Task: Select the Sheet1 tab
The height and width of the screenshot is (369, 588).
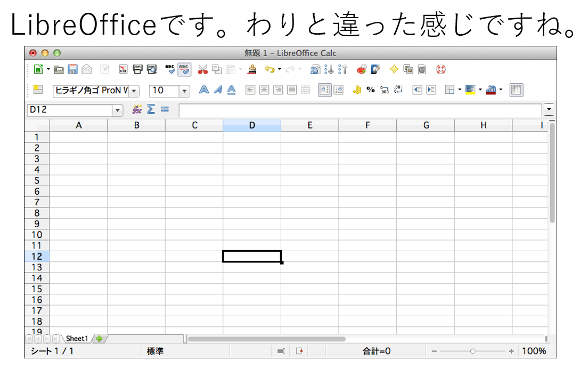Action: [76, 339]
